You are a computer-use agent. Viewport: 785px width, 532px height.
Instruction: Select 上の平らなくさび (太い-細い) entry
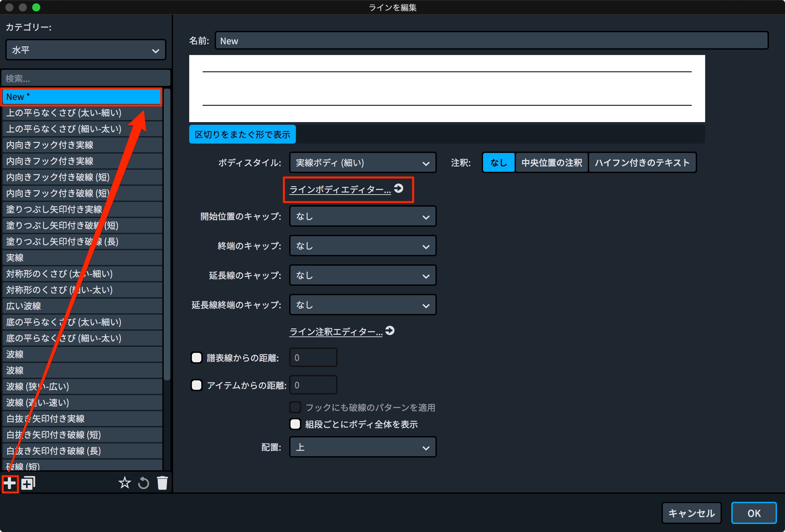tap(83, 113)
